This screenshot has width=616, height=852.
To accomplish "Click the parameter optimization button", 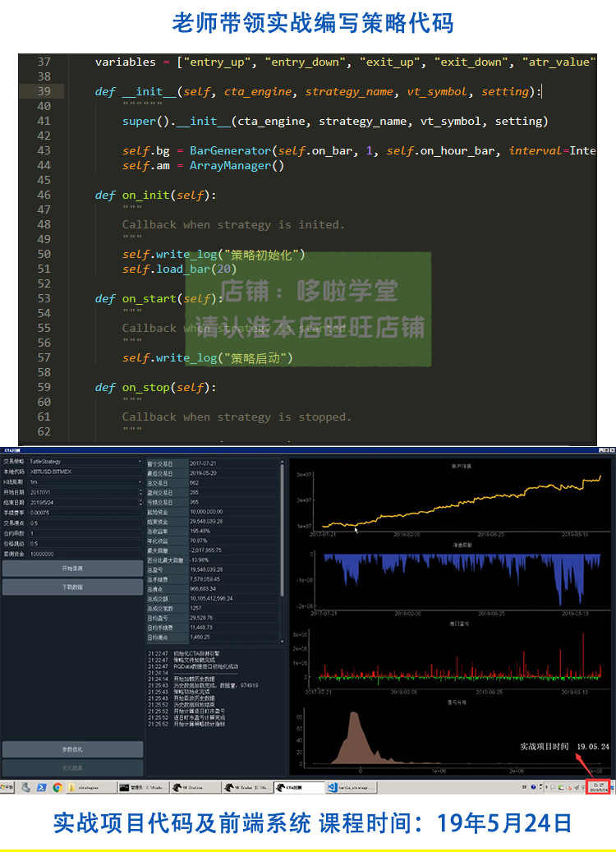I will pos(72,749).
